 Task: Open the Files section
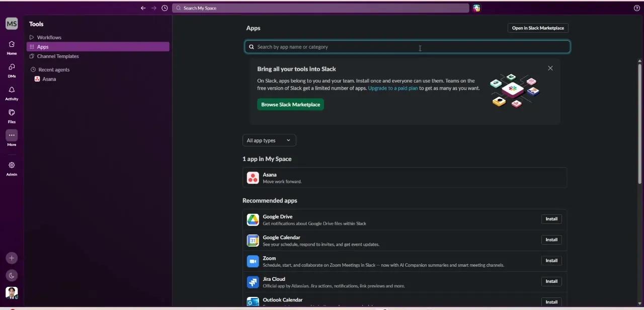(12, 115)
